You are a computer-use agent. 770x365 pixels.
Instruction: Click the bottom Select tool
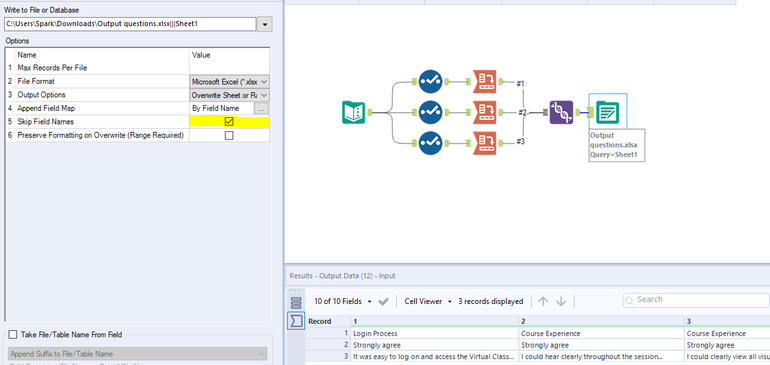[430, 143]
